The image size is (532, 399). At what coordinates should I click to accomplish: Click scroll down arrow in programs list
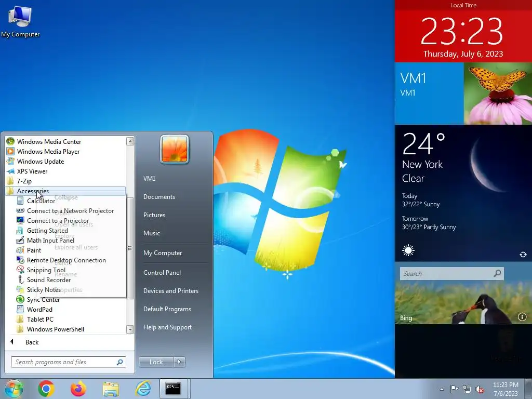[x=130, y=329]
